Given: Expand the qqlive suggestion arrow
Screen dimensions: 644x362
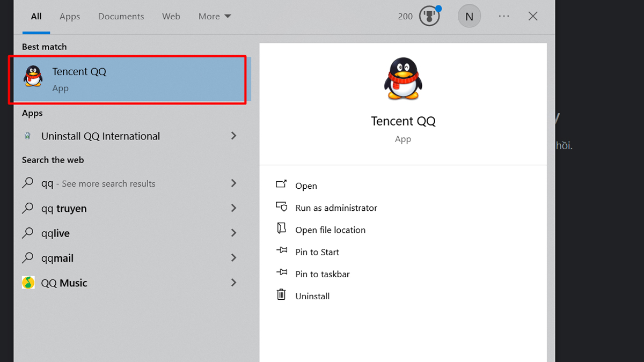Looking at the screenshot, I should (x=233, y=233).
